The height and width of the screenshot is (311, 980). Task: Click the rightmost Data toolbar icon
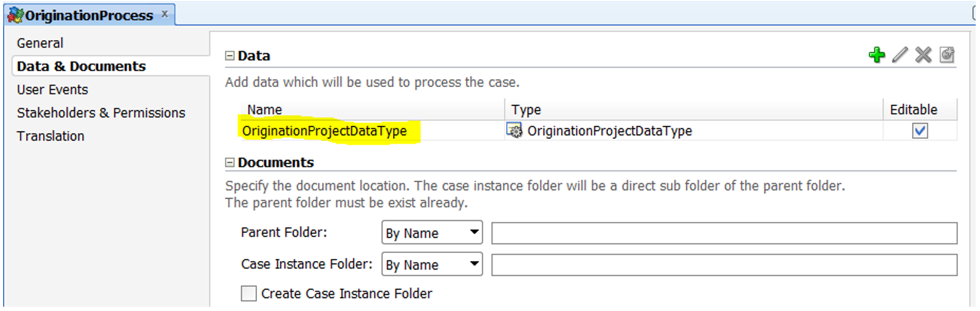click(x=947, y=55)
